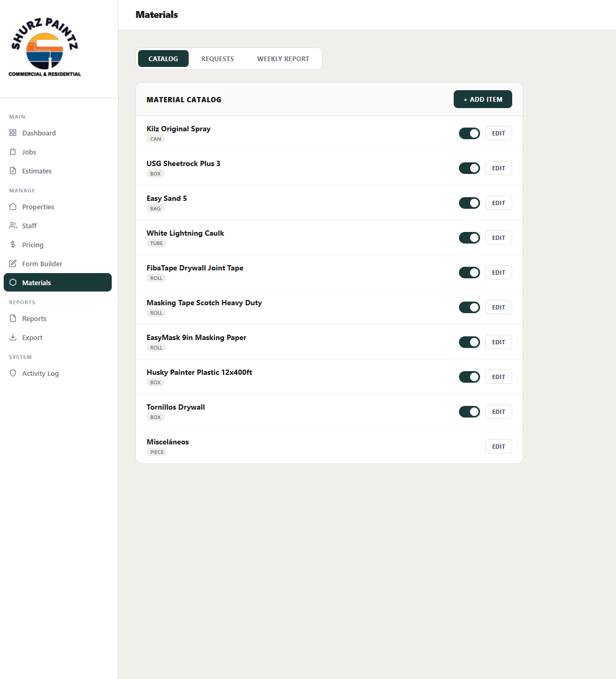Switch to the Weekly Report tab
This screenshot has height=679, width=616.
(283, 59)
